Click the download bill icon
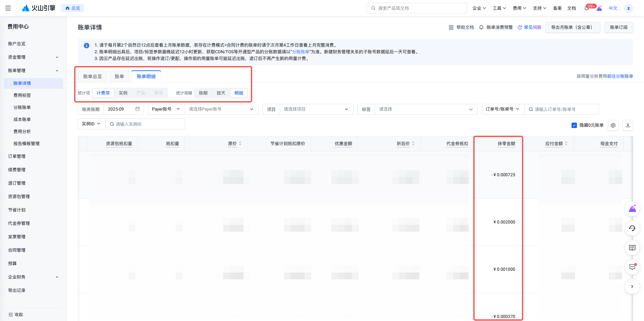Image resolution: width=644 pixels, height=321 pixels. tap(628, 125)
